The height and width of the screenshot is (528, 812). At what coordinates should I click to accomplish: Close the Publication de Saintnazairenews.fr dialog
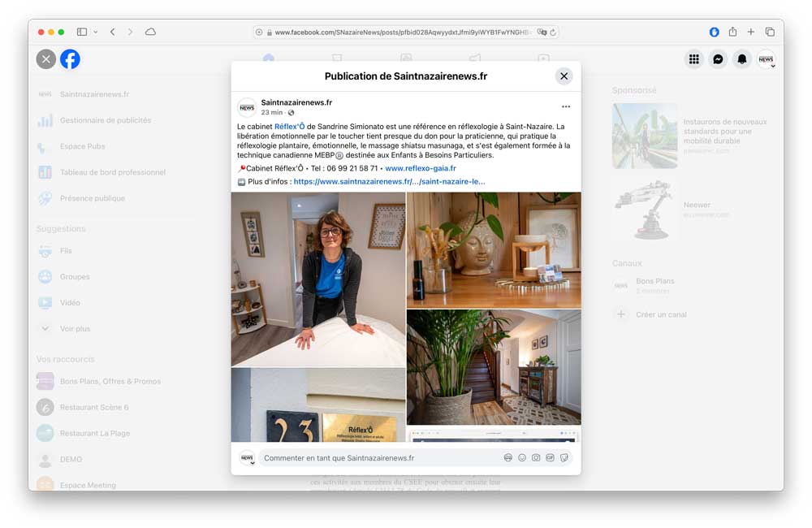pos(564,76)
